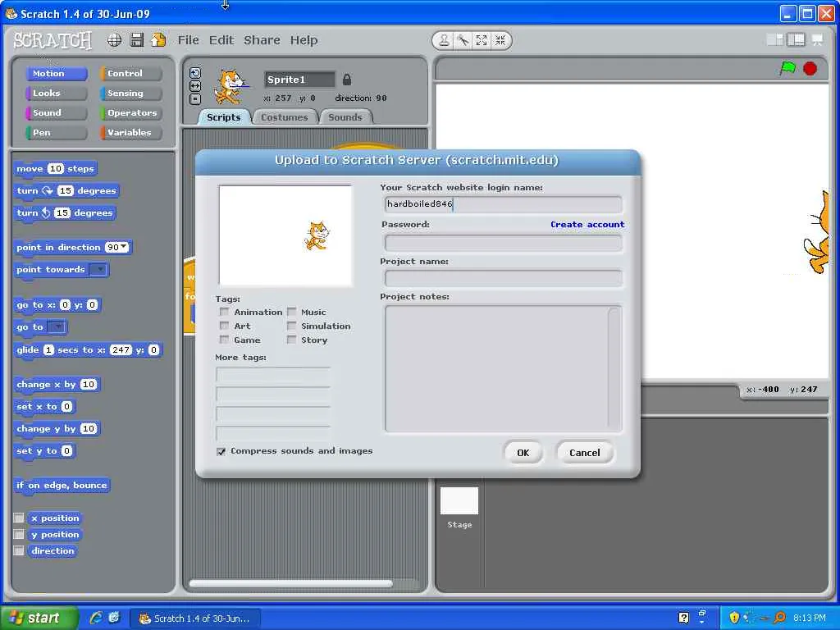Check the Story tag
Viewport: 840px width, 630px height.
[291, 340]
